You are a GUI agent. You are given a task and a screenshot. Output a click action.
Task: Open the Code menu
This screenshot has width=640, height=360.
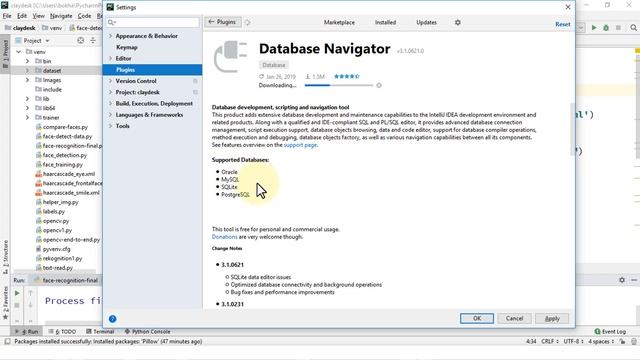tap(84, 16)
